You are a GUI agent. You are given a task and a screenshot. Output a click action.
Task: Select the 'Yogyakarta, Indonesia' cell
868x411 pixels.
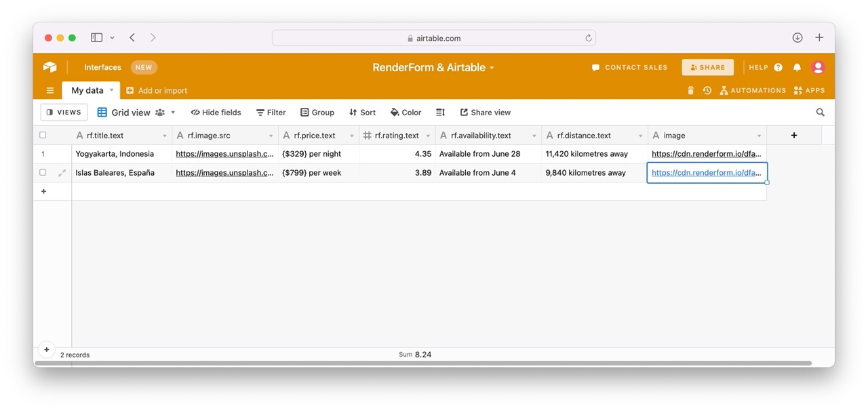coord(122,154)
